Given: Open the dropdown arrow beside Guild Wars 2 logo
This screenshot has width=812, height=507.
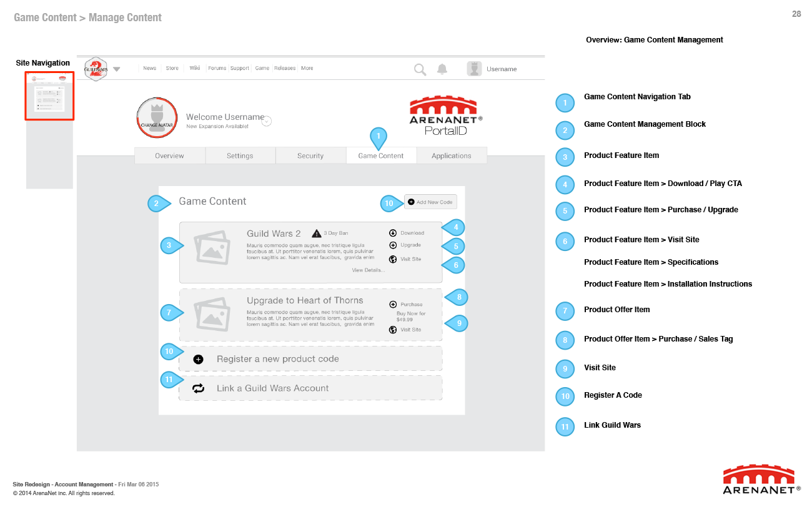Looking at the screenshot, I should (x=117, y=69).
